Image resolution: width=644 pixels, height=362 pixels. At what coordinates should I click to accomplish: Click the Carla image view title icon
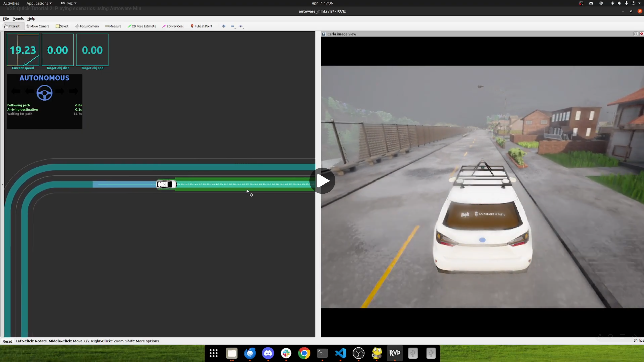tap(324, 34)
